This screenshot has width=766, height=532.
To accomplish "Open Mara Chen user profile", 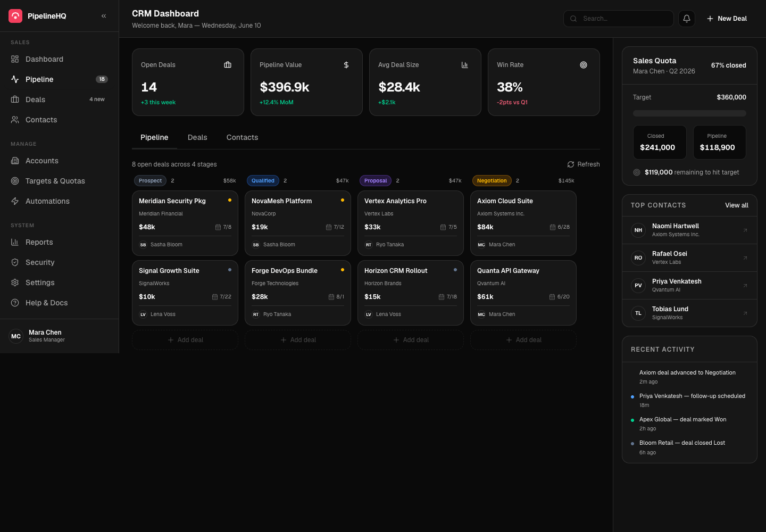I will click(x=59, y=336).
